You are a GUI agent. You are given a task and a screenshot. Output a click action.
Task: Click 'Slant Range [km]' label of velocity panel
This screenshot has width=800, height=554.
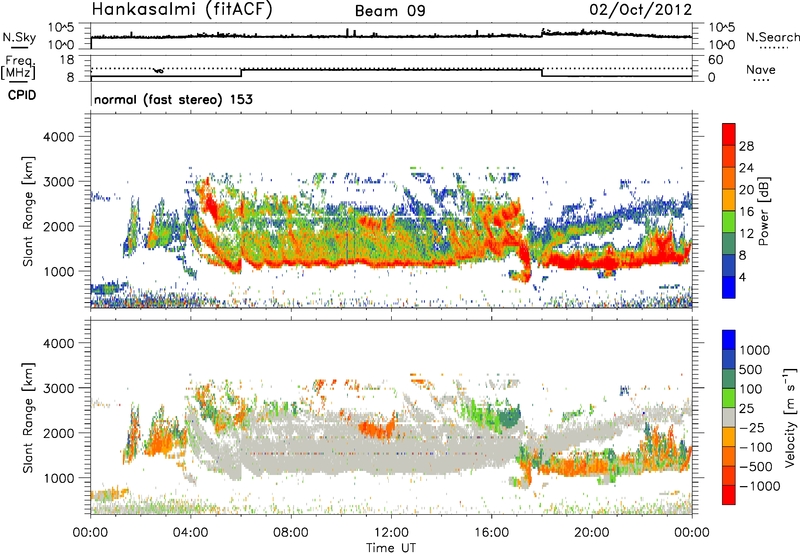point(28,417)
